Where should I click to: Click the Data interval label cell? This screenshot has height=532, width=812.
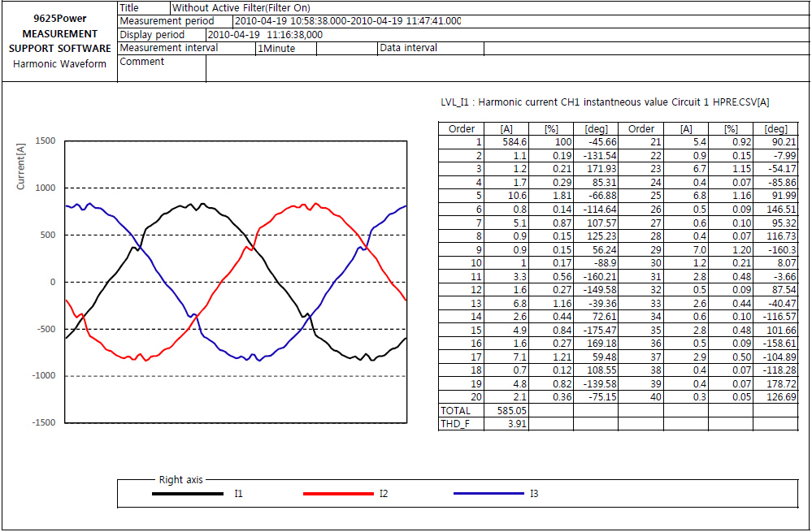408,48
